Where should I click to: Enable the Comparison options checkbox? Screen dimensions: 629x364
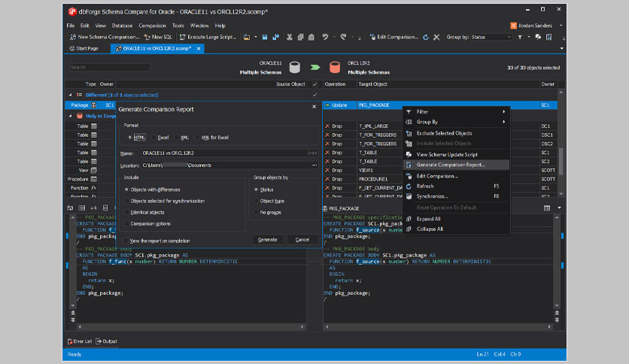[x=126, y=223]
